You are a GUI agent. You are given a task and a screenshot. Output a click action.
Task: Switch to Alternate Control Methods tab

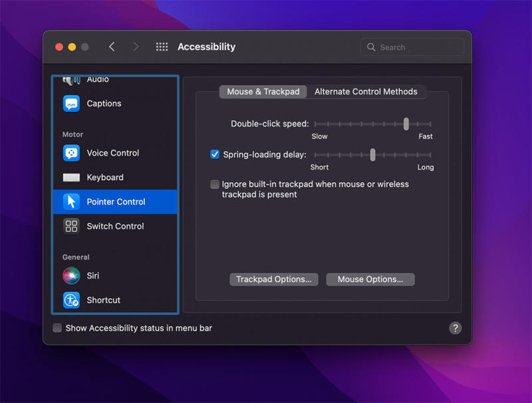pyautogui.click(x=366, y=92)
